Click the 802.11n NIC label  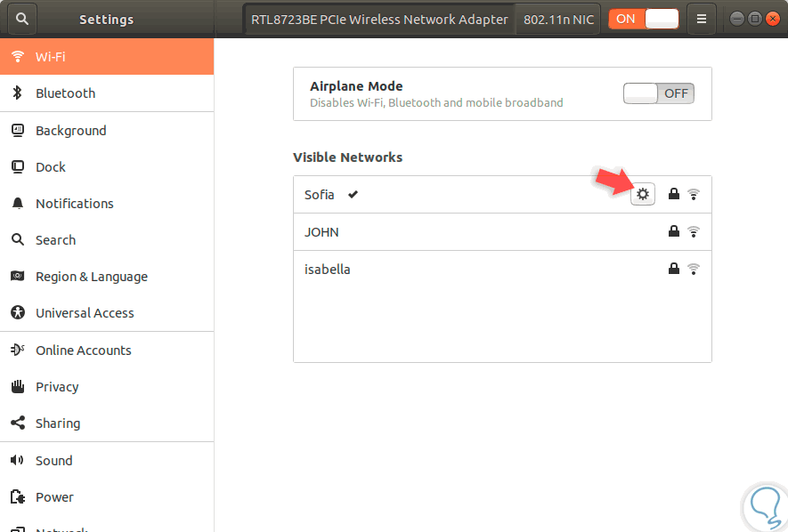[x=559, y=20]
